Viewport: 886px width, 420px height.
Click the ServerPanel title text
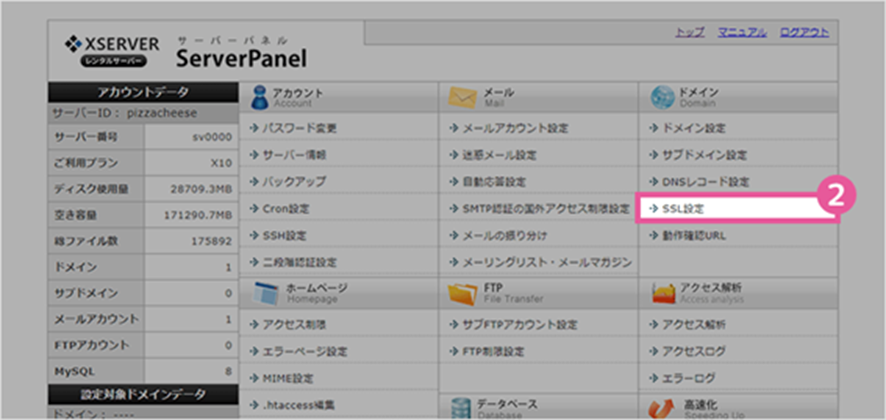241,58
